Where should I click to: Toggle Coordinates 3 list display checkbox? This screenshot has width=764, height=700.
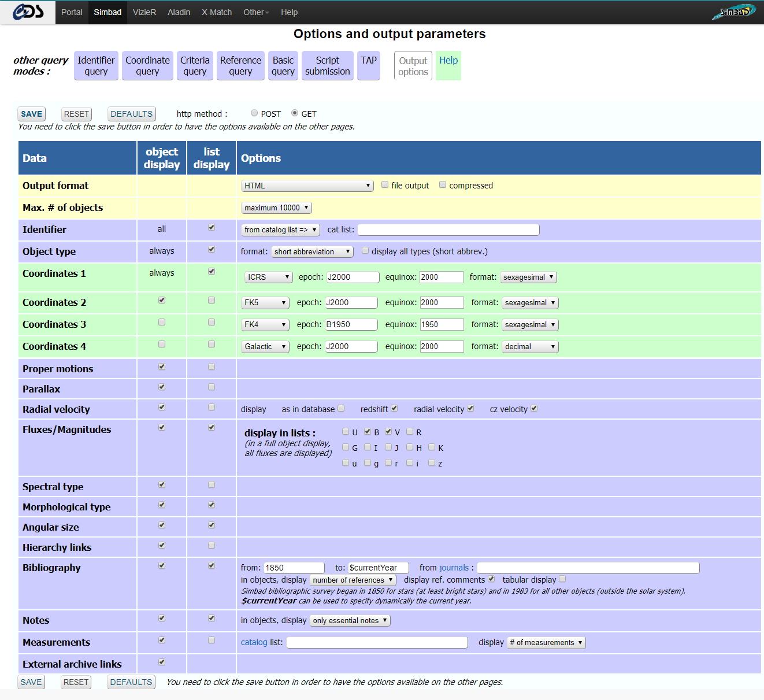pyautogui.click(x=212, y=323)
